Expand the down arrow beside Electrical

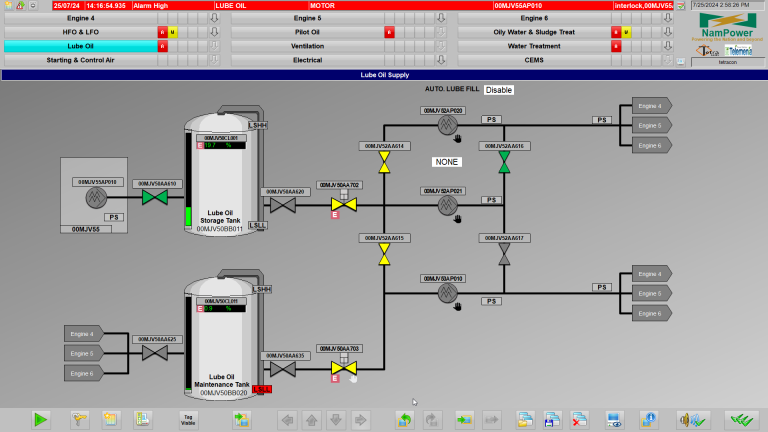click(440, 60)
